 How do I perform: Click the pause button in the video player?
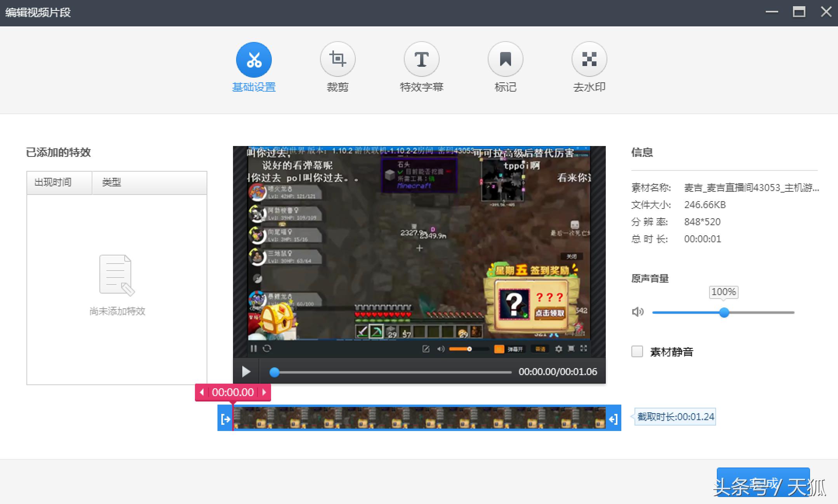[x=254, y=349]
